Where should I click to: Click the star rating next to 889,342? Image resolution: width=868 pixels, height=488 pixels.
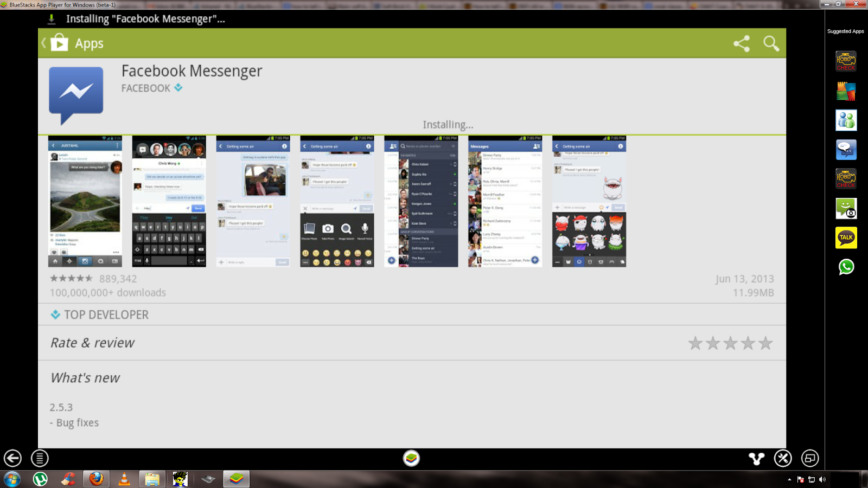[x=71, y=279]
